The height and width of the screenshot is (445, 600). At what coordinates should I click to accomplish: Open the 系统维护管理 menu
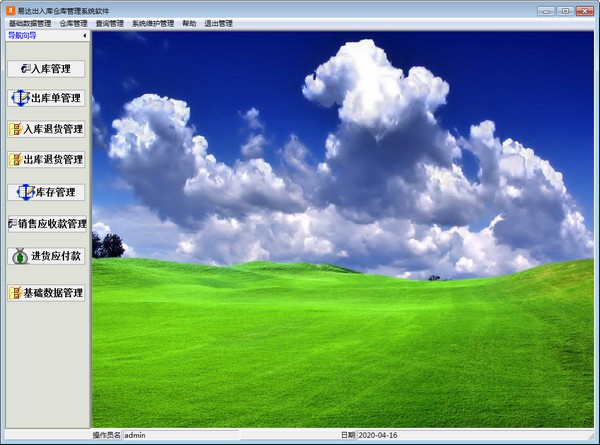[x=153, y=24]
